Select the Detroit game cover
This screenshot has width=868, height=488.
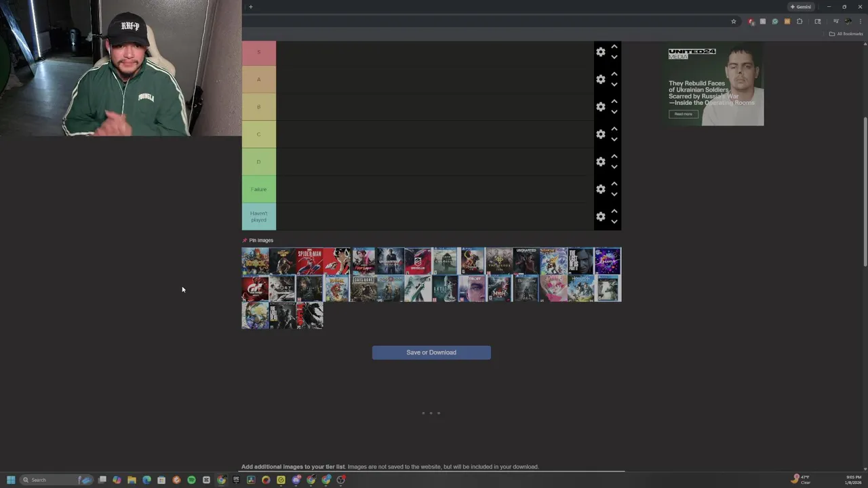tap(472, 288)
